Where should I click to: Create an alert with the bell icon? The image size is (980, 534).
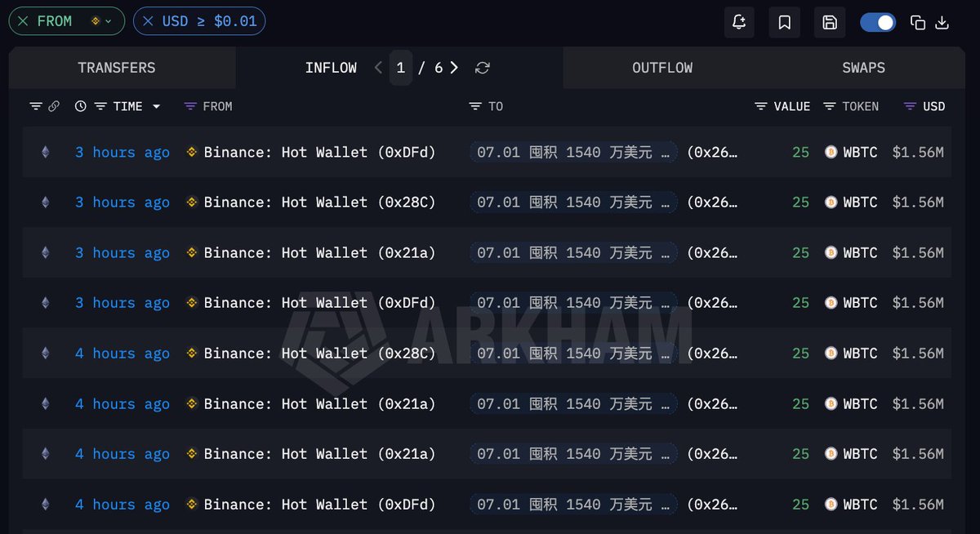(x=739, y=22)
